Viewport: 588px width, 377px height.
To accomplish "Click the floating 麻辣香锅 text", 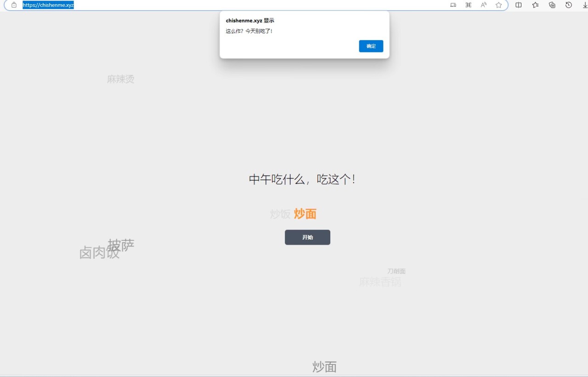I will 380,281.
